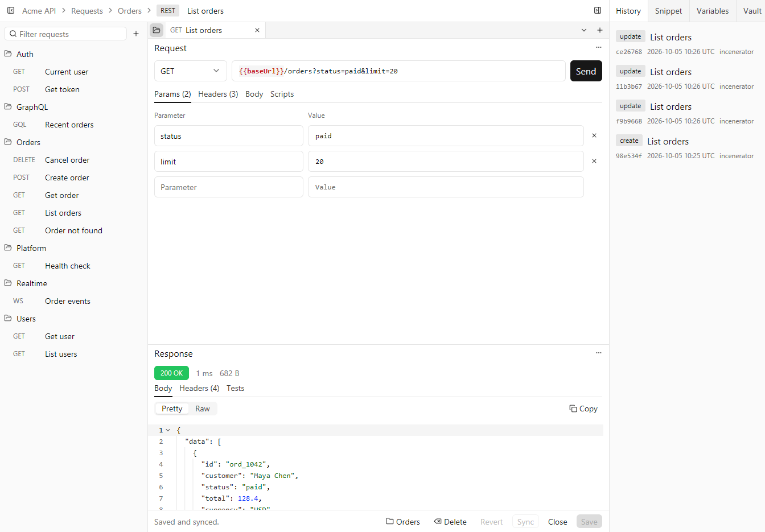Click the empty Parameter name field

point(229,187)
